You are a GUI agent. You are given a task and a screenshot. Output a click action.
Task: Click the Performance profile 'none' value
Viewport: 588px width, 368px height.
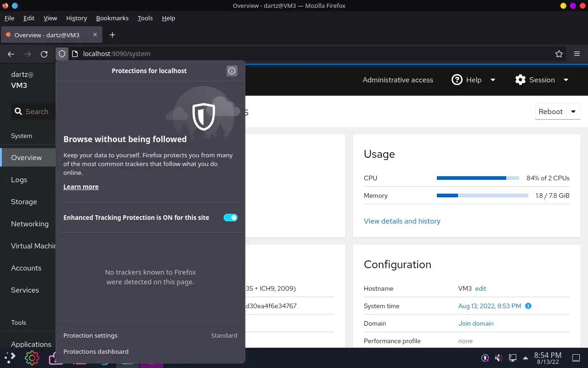click(465, 341)
